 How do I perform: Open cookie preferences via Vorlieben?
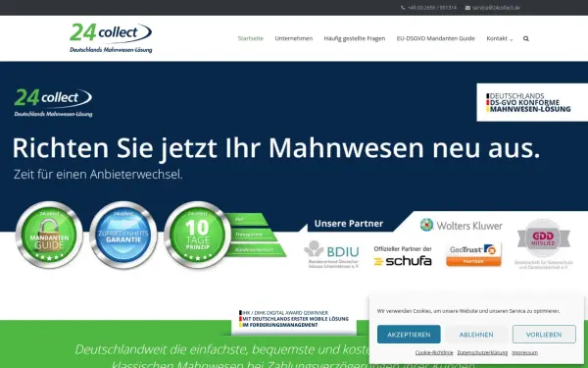pos(544,335)
